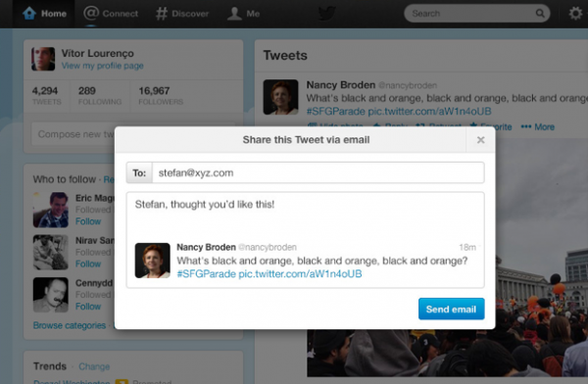This screenshot has height=384, width=588.
Task: Click Eric Mag's avatar thumbnail
Action: point(51,210)
